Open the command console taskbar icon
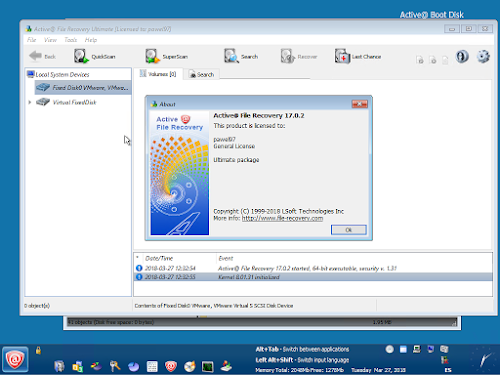Screen dimensions: 500x375 tap(208, 367)
